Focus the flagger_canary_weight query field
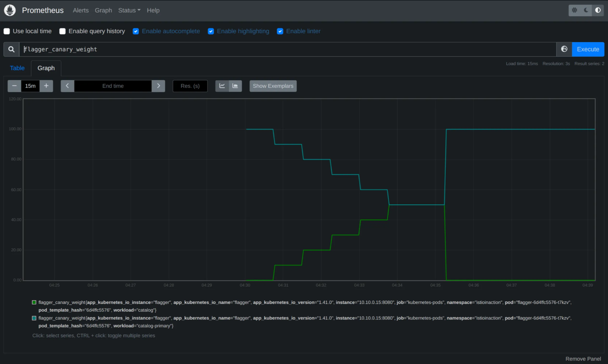608x364 pixels. pos(288,49)
